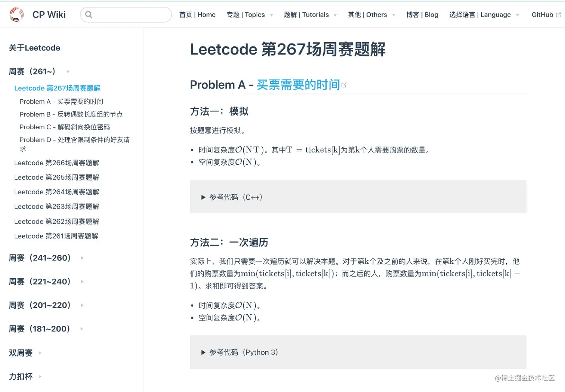Click the GitHub external link icon
This screenshot has height=392, width=565.
(x=559, y=15)
